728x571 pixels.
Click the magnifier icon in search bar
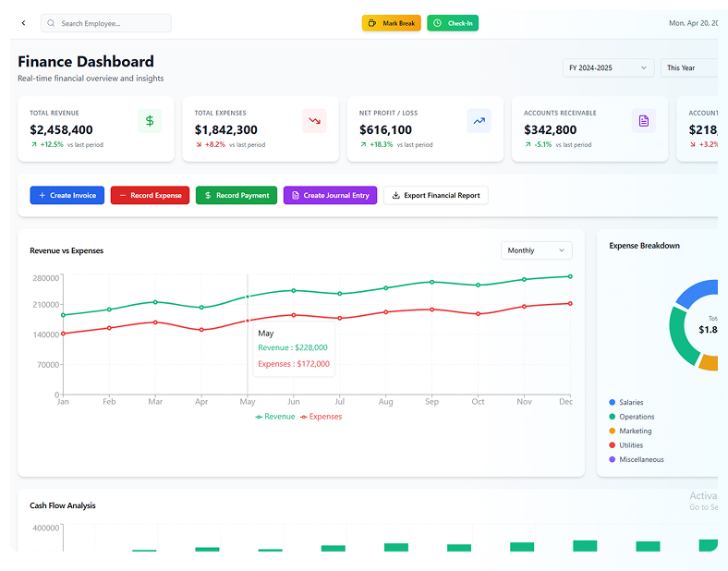coord(51,23)
